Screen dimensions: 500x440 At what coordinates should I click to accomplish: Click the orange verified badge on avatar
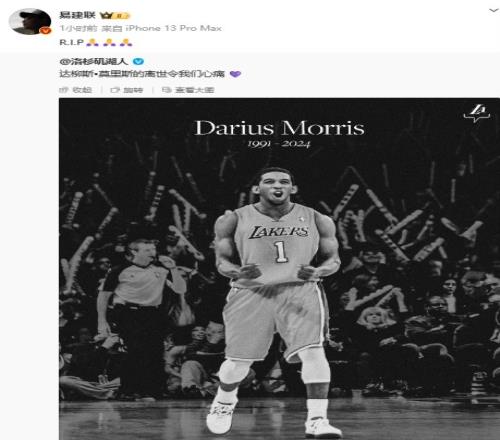tap(45, 30)
